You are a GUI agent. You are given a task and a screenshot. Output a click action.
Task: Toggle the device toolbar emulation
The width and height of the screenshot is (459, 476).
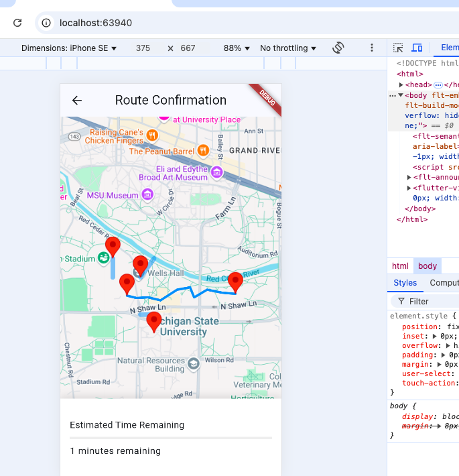pyautogui.click(x=417, y=48)
